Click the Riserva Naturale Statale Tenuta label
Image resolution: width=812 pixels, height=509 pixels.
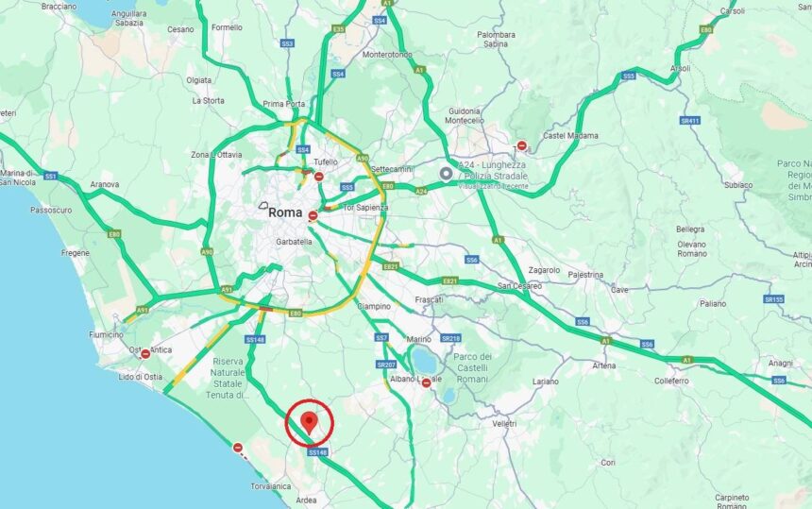[x=228, y=378]
